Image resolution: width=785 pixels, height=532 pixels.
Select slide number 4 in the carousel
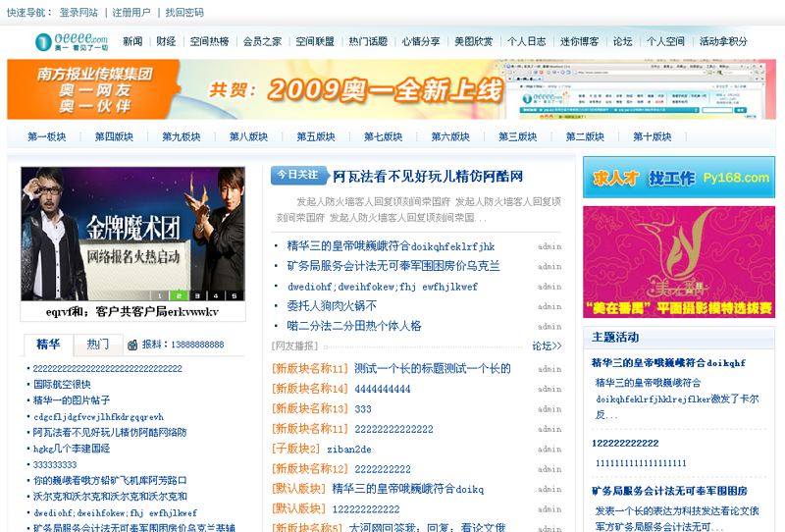point(216,296)
